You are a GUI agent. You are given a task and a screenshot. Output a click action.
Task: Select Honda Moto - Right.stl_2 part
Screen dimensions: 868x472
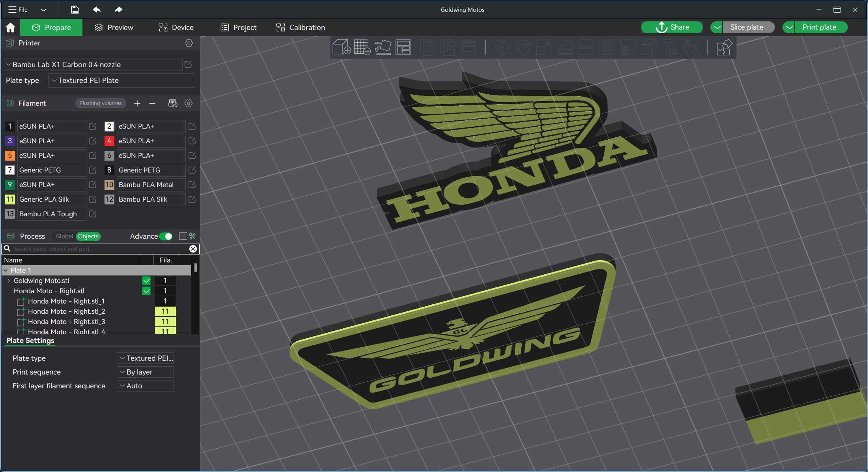tap(66, 311)
